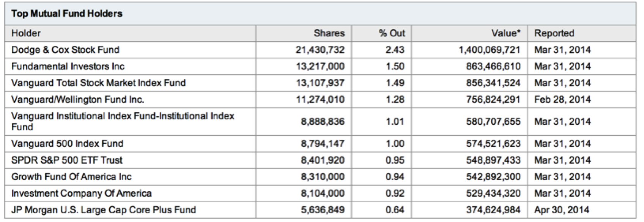Screen dimensions: 644x222
Task: Click Vanguard Institutional Index row's reported date
Action: point(562,122)
